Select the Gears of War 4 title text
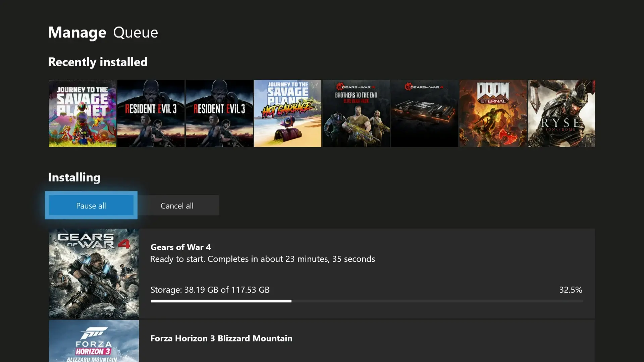The height and width of the screenshot is (362, 644). 180,247
